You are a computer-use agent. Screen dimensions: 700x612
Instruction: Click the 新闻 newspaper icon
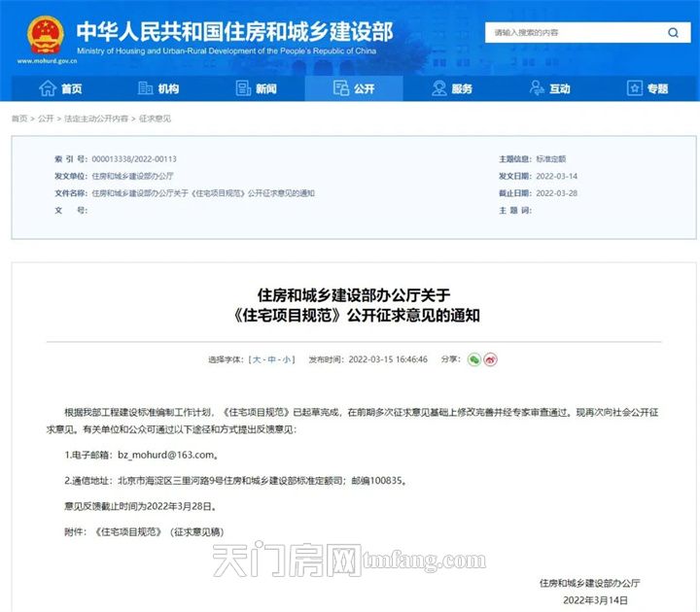pos(242,88)
